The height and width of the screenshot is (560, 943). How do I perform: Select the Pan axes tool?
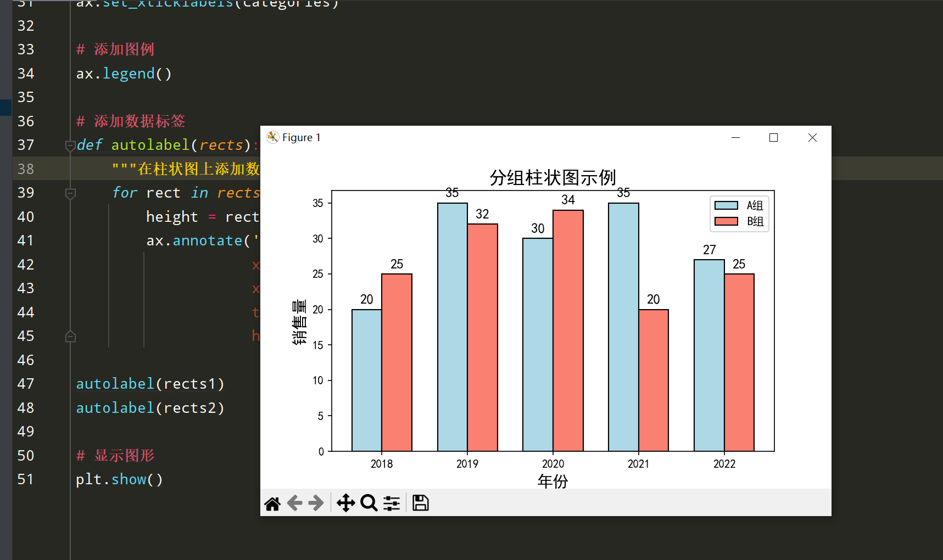[x=346, y=503]
